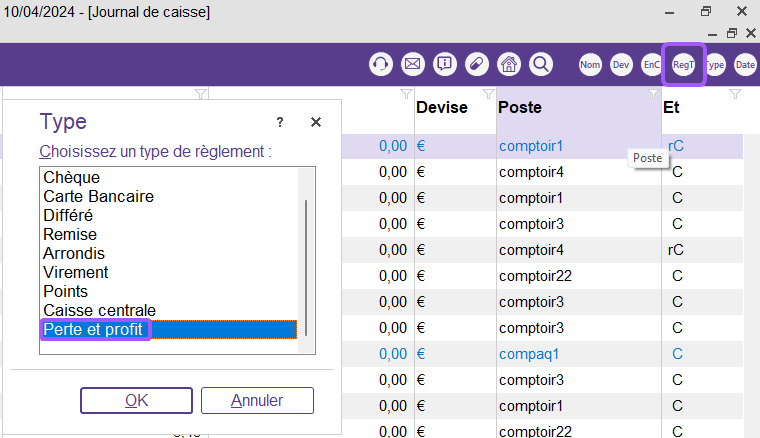Confirm the Type dialog with OK

pyautogui.click(x=136, y=400)
